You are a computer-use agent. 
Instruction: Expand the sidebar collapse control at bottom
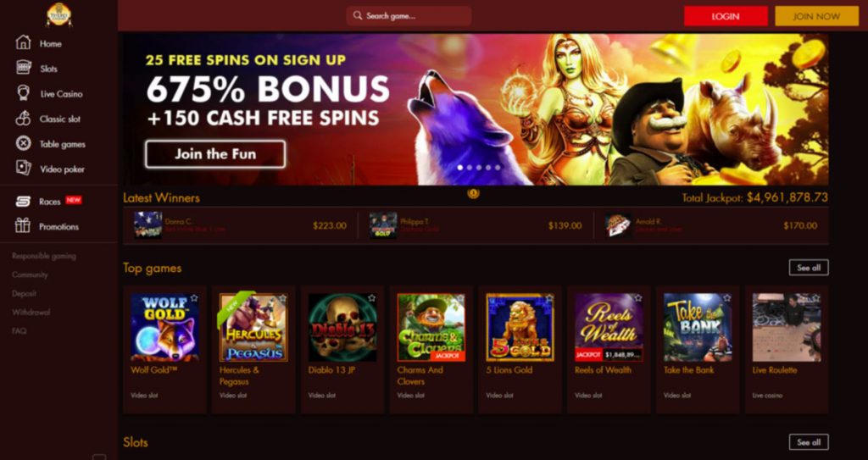99,457
